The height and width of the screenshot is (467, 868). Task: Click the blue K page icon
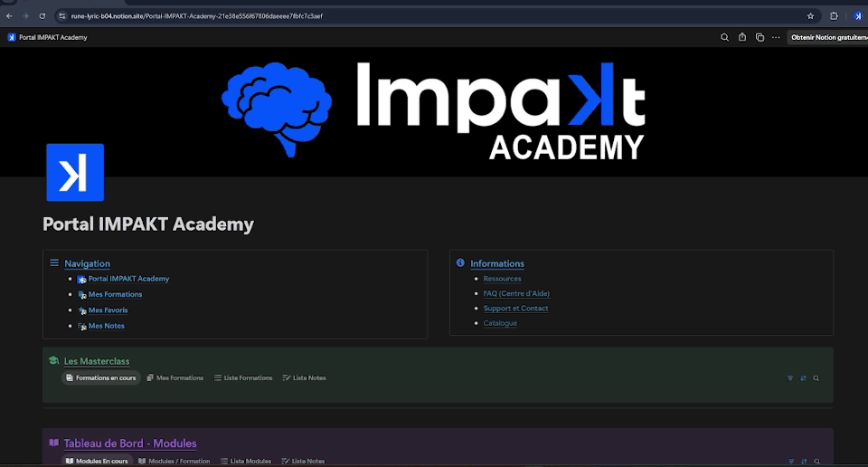pyautogui.click(x=75, y=172)
